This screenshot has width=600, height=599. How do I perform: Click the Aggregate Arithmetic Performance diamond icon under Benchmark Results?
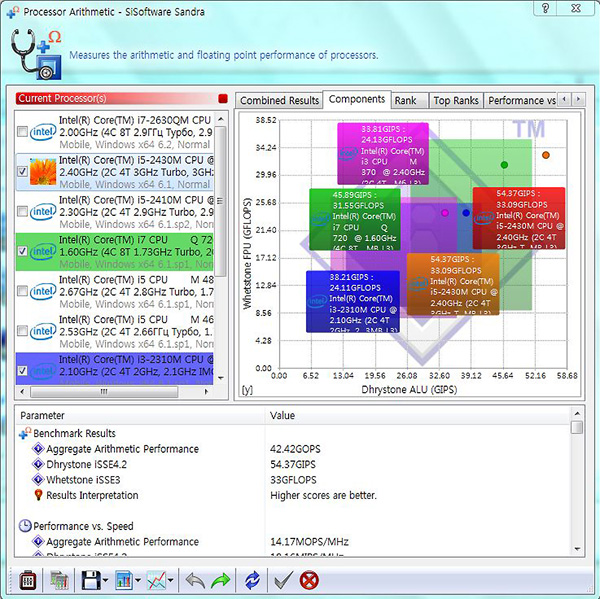pos(38,448)
